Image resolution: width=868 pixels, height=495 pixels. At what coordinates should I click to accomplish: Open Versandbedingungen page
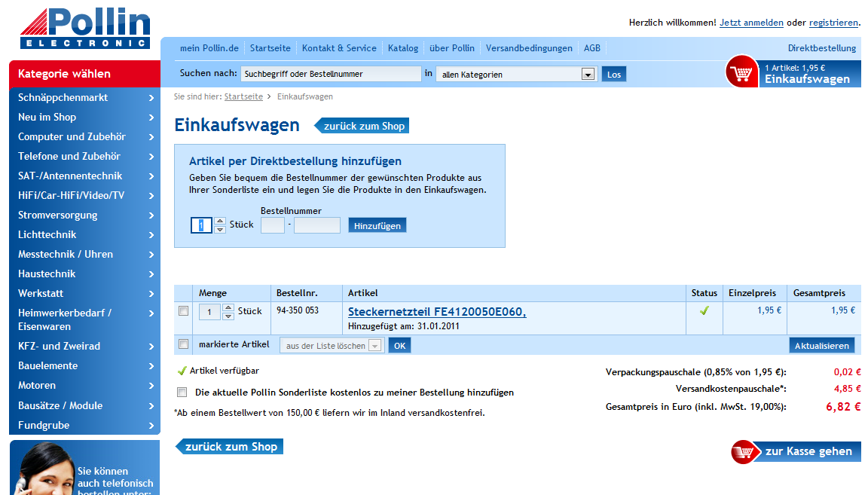point(529,48)
